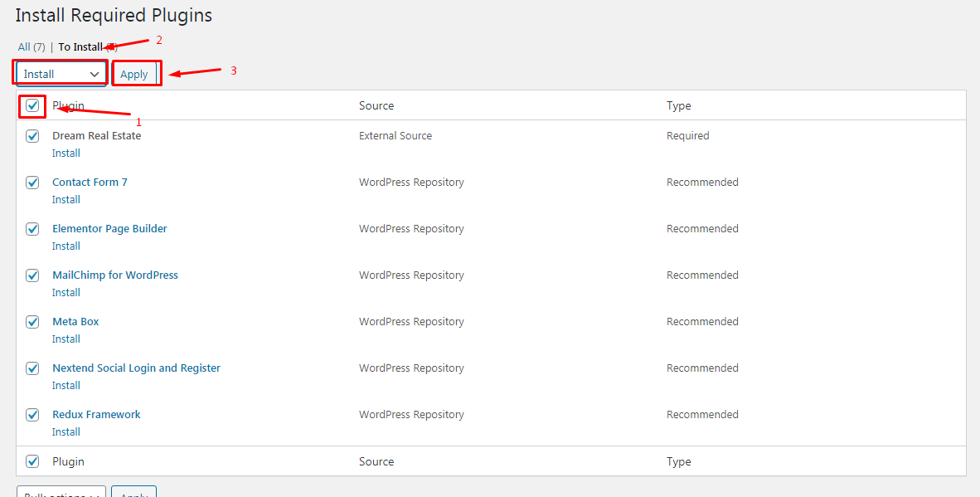The image size is (980, 497).
Task: Click Install under Contact Form 7
Action: coord(66,199)
